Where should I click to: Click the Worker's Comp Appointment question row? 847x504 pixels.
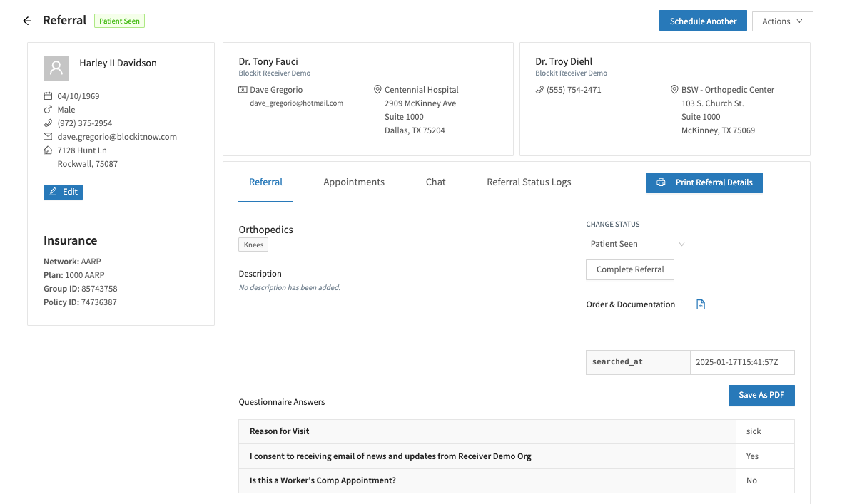point(517,480)
